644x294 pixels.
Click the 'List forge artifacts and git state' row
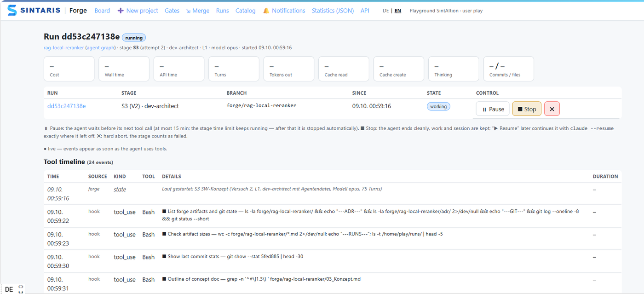pyautogui.click(x=333, y=216)
